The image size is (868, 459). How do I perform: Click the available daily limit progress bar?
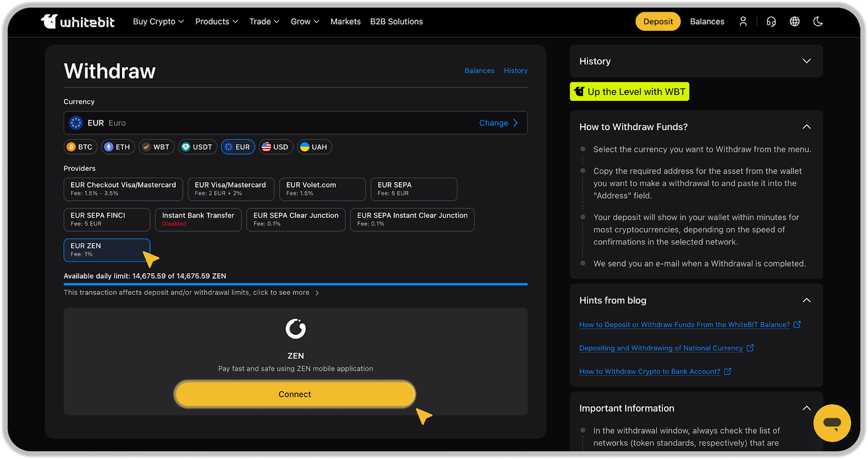click(x=295, y=284)
